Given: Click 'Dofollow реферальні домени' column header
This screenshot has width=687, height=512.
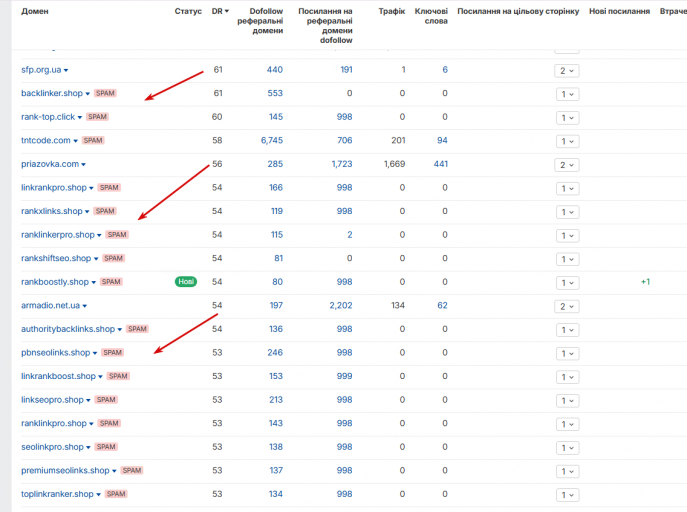Looking at the screenshot, I should (260, 21).
